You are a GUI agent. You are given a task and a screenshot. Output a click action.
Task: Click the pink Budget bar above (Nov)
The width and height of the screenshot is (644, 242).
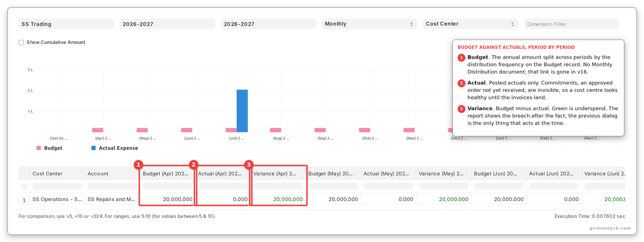coord(409,130)
